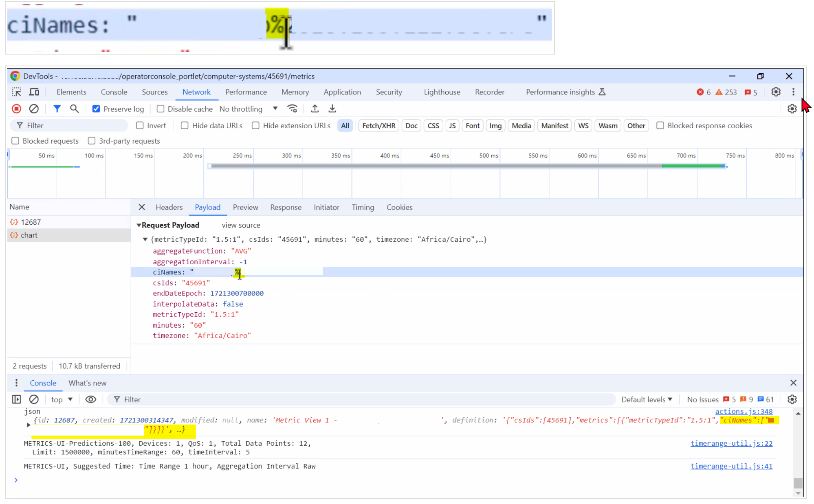Switch to the Response tab
The height and width of the screenshot is (504, 814).
coord(286,207)
